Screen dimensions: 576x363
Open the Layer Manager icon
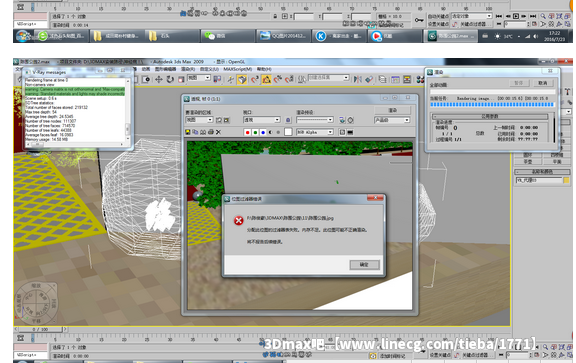pyautogui.click(x=382, y=79)
